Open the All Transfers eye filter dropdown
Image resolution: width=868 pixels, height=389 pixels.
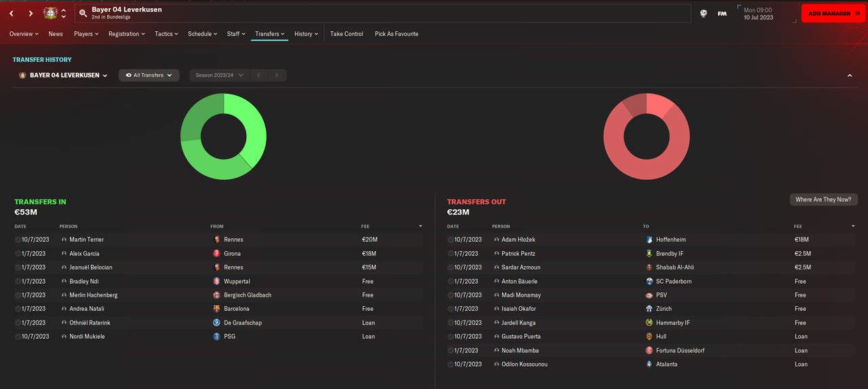click(x=149, y=75)
